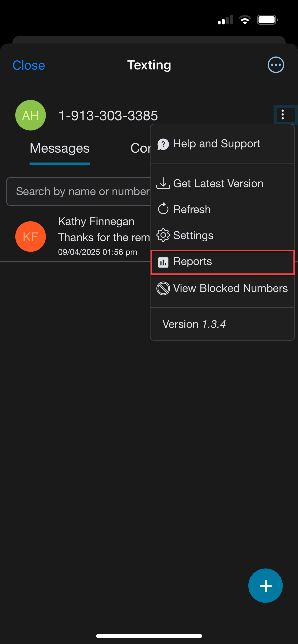Tap the Version 1.3.4 label
Viewport: 298px width, 644px height.
[x=194, y=324]
